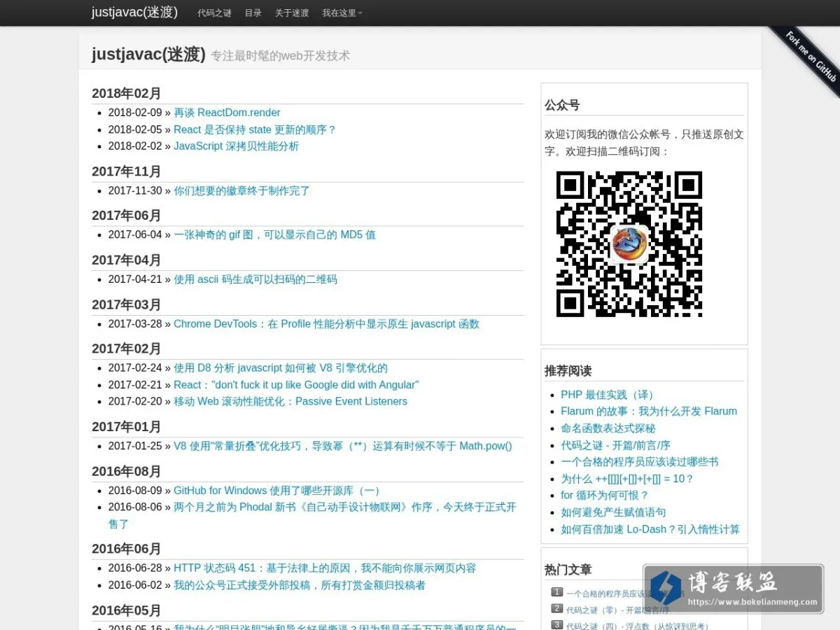Click the WeChat QR code image
The width and height of the screenshot is (840, 630).
(x=629, y=244)
